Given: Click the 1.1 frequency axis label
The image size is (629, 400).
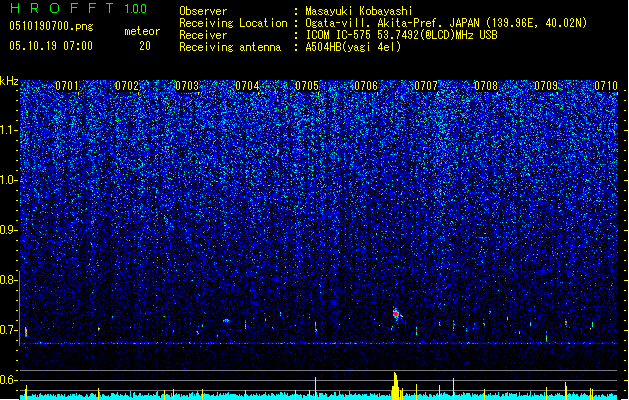Looking at the screenshot, I should [x=9, y=130].
